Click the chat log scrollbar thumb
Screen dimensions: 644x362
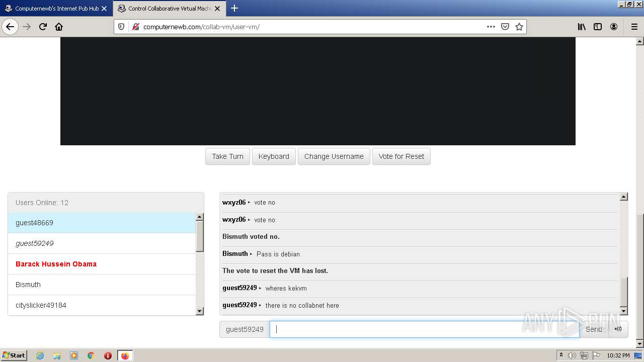pos(624,292)
